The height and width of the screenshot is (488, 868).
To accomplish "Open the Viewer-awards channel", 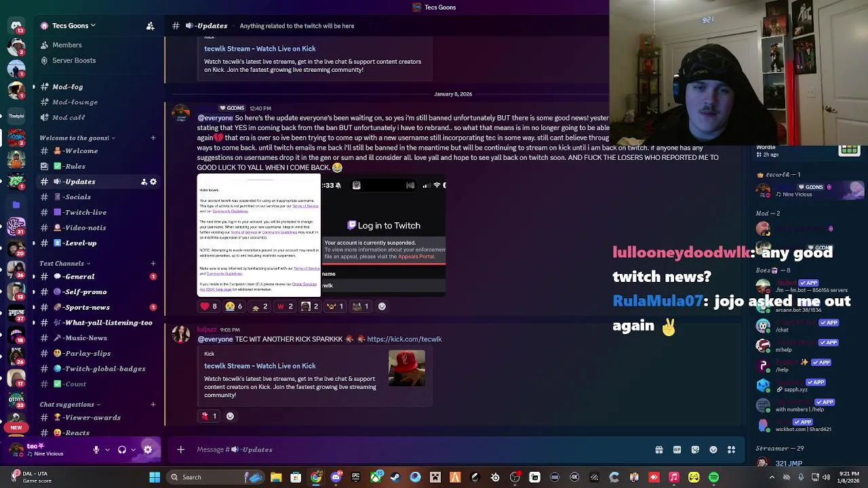I will point(98,418).
